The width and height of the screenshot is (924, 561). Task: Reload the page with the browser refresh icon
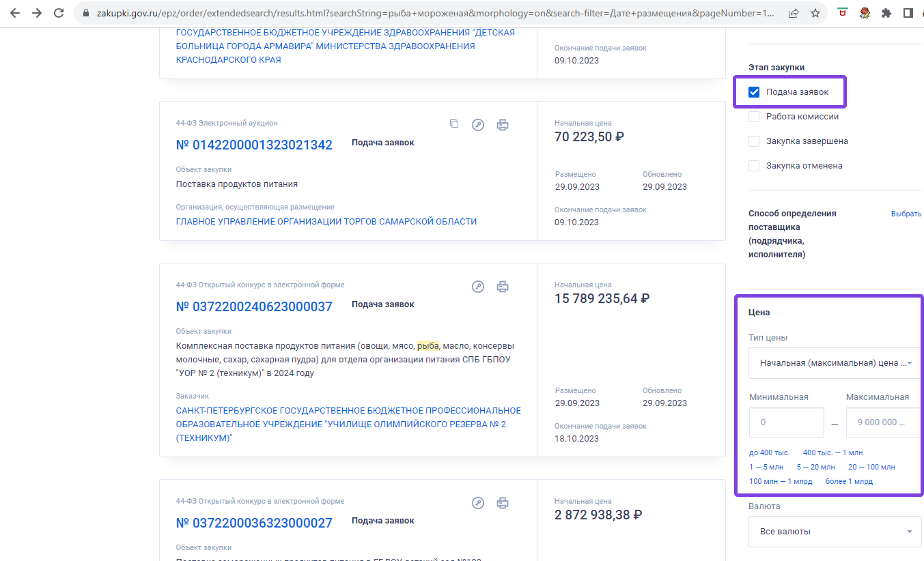[59, 13]
